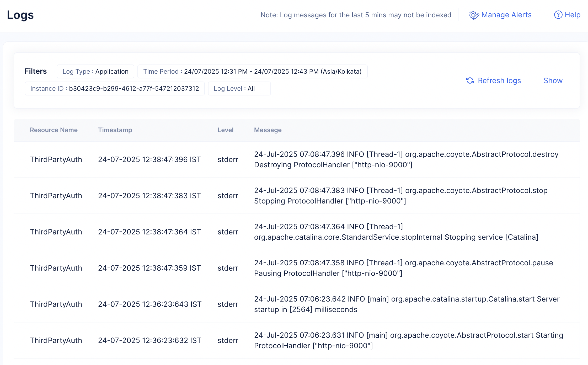Click the Manage Alerts gear icon
Image resolution: width=588 pixels, height=365 pixels.
click(x=474, y=15)
